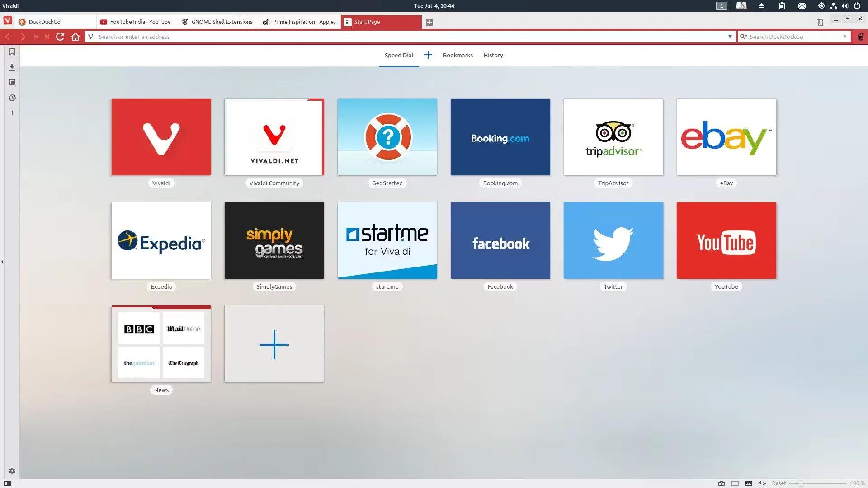Image resolution: width=868 pixels, height=488 pixels.
Task: Switch to the Prime Inspiration tab
Action: click(300, 22)
